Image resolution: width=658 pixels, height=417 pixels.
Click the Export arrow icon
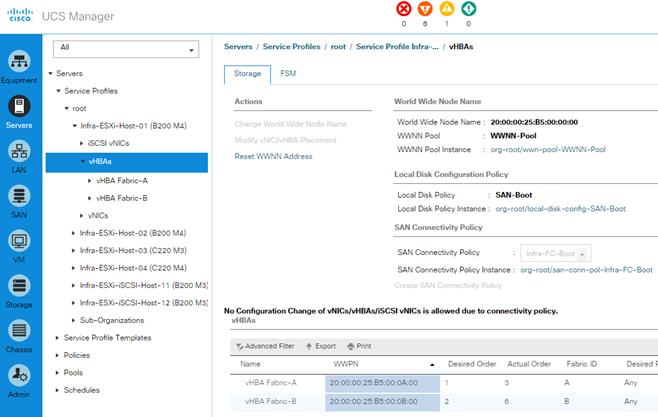[x=309, y=346]
